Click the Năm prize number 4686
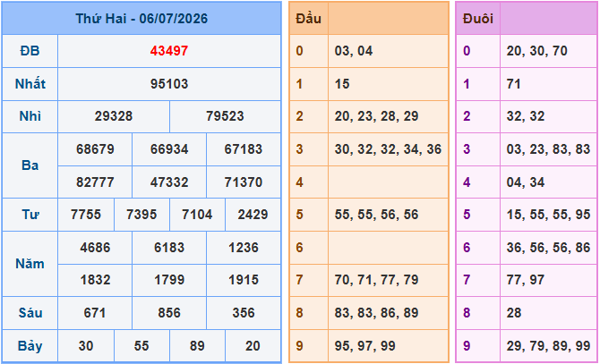 (x=95, y=248)
